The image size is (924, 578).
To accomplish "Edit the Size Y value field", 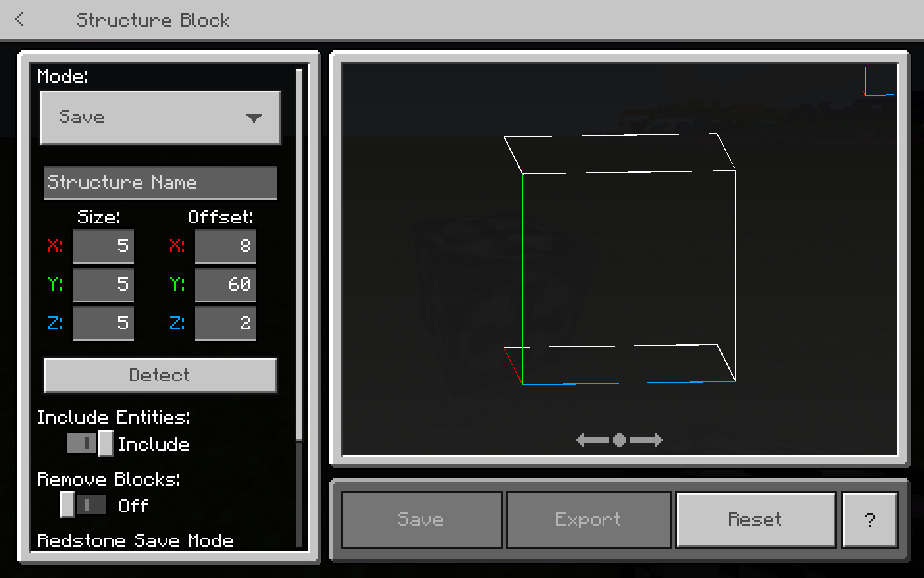I will 103,285.
